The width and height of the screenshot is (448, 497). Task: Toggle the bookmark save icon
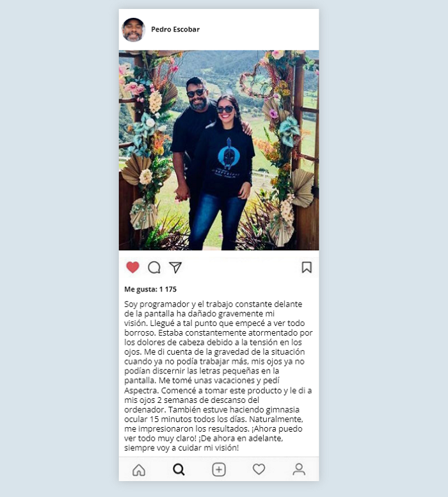307,267
